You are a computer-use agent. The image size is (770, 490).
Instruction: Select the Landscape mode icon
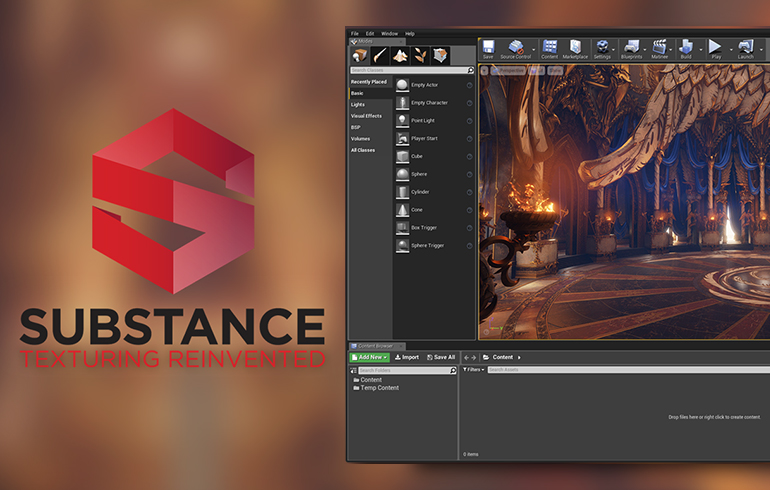[400, 55]
